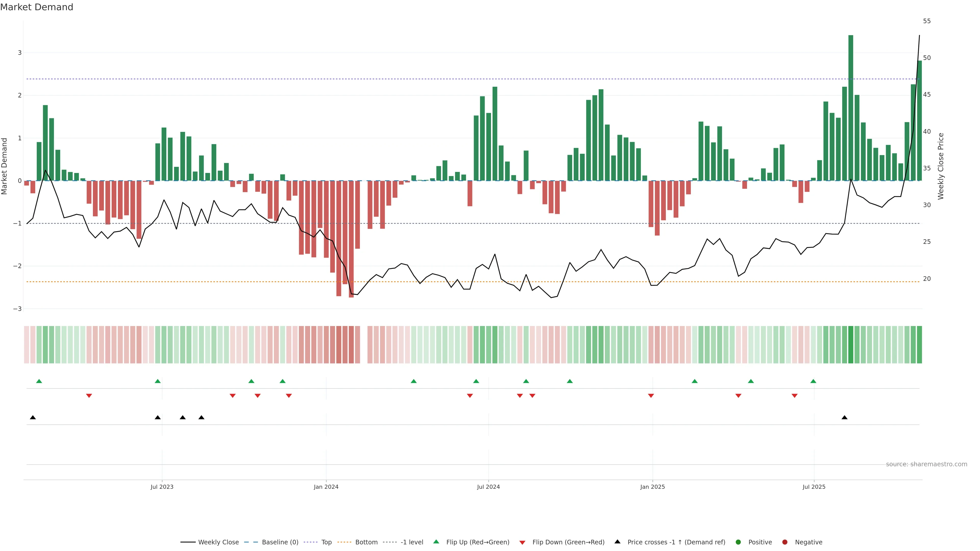
Task: Click the Jan 2024 axis label
Action: [326, 487]
